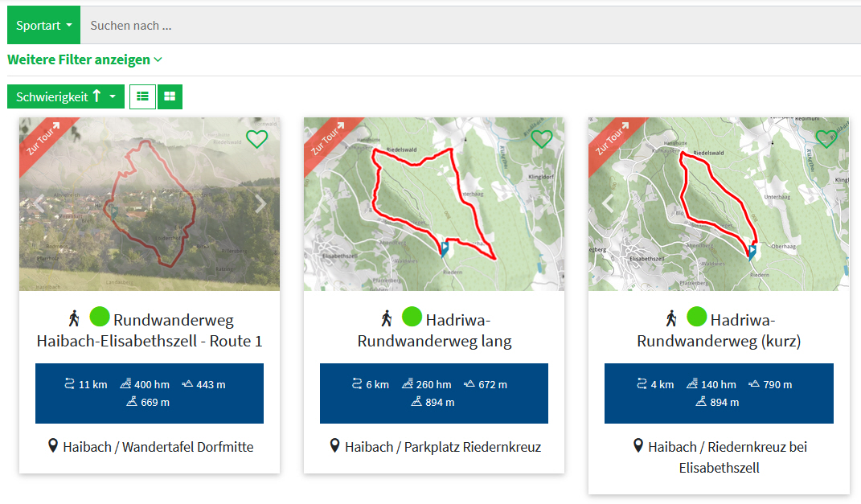Viewport: 861px width, 504px height.
Task: Go to previous image on Hadriwa kurz card
Action: [608, 204]
